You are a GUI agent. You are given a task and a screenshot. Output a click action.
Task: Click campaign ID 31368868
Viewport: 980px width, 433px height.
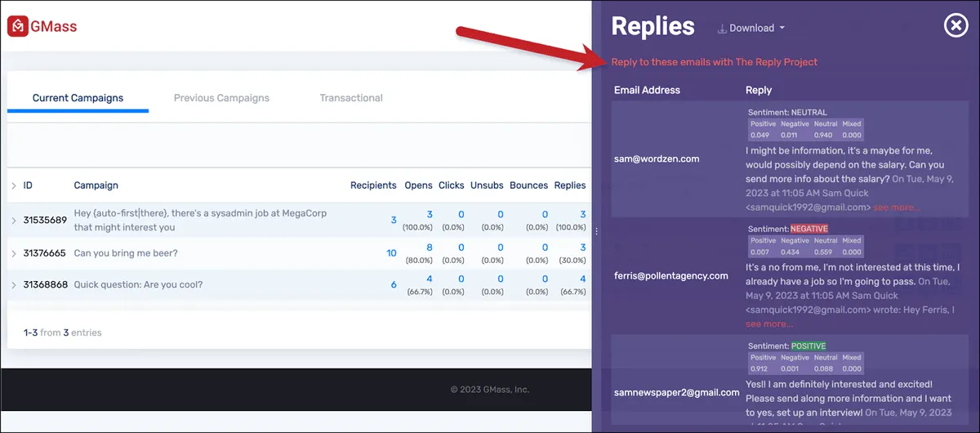point(45,285)
